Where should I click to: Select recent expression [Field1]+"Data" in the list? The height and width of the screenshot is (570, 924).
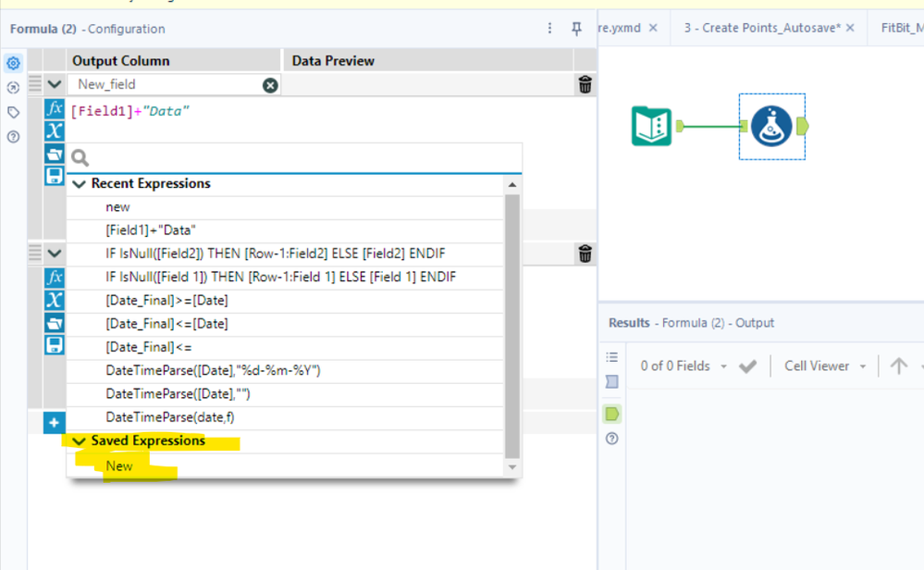[285, 230]
